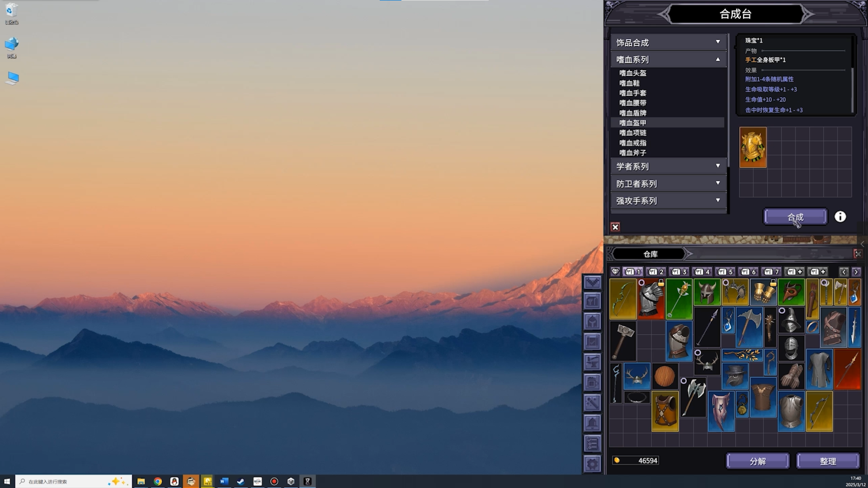Open the checklist quest sidebar icon
Viewport: 868px width, 488px height.
click(x=592, y=444)
